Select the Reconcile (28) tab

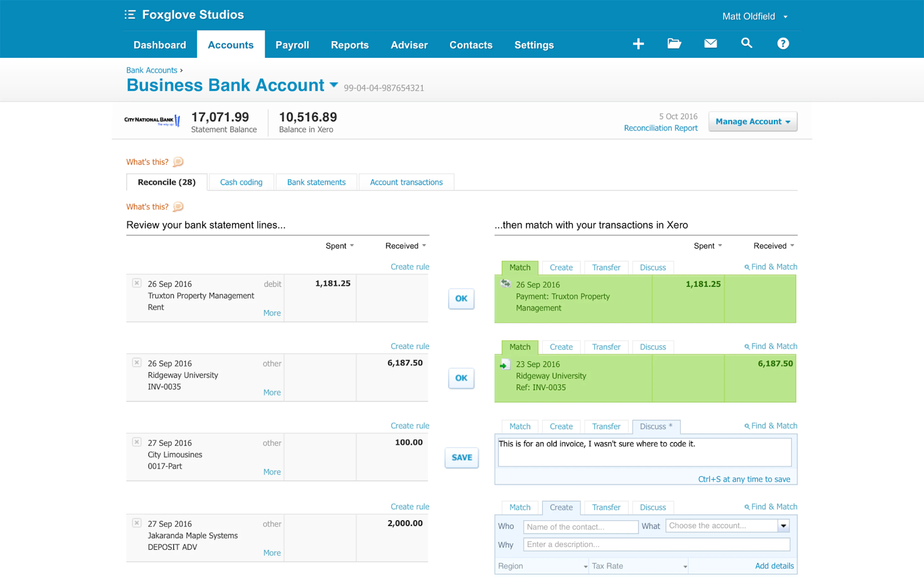(167, 182)
